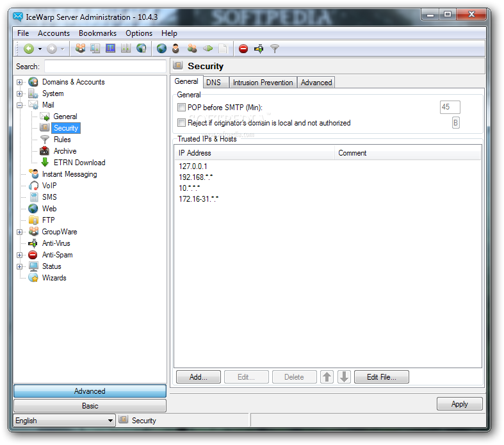Screen dimensions: 504x445
Task: Click the Wizards star icon
Action: (x=33, y=278)
